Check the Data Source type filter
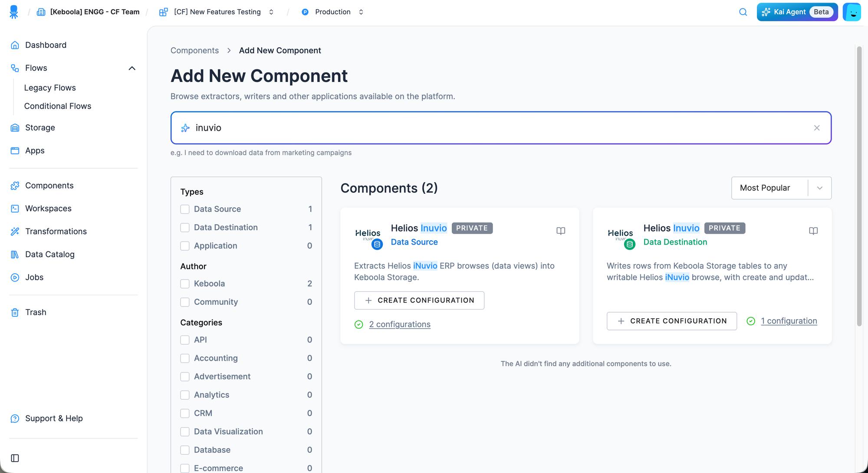The height and width of the screenshot is (473, 868). click(185, 209)
